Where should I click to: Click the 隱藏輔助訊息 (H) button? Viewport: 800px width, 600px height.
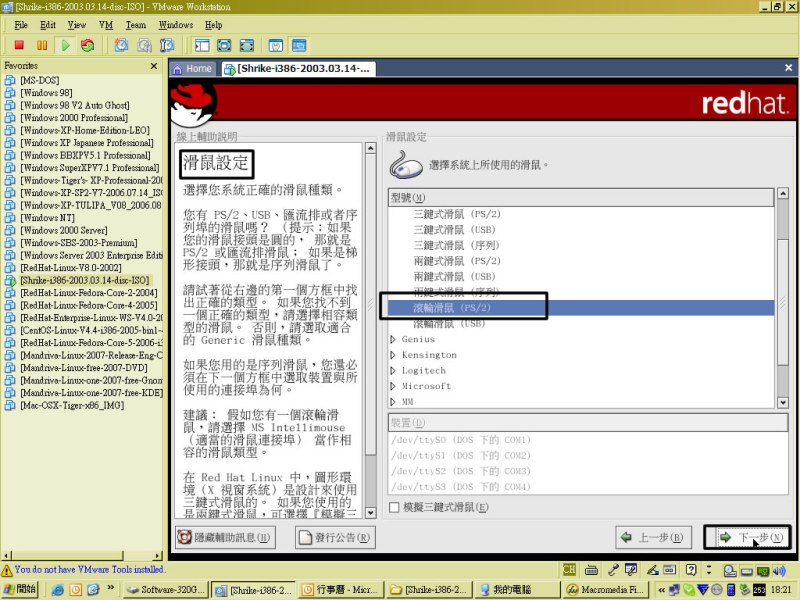(225, 537)
